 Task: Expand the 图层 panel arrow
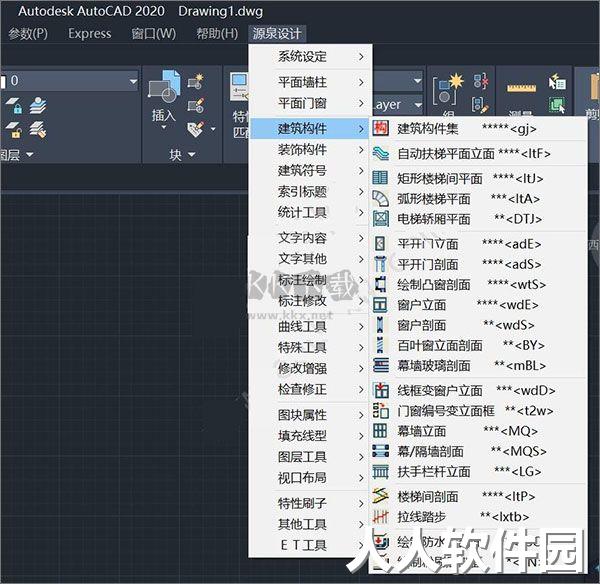(29, 155)
